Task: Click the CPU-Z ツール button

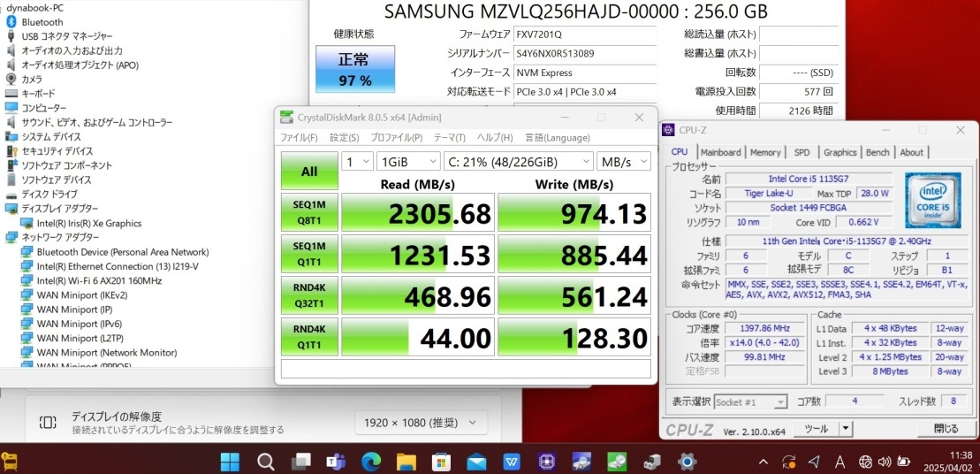Action: (816, 429)
